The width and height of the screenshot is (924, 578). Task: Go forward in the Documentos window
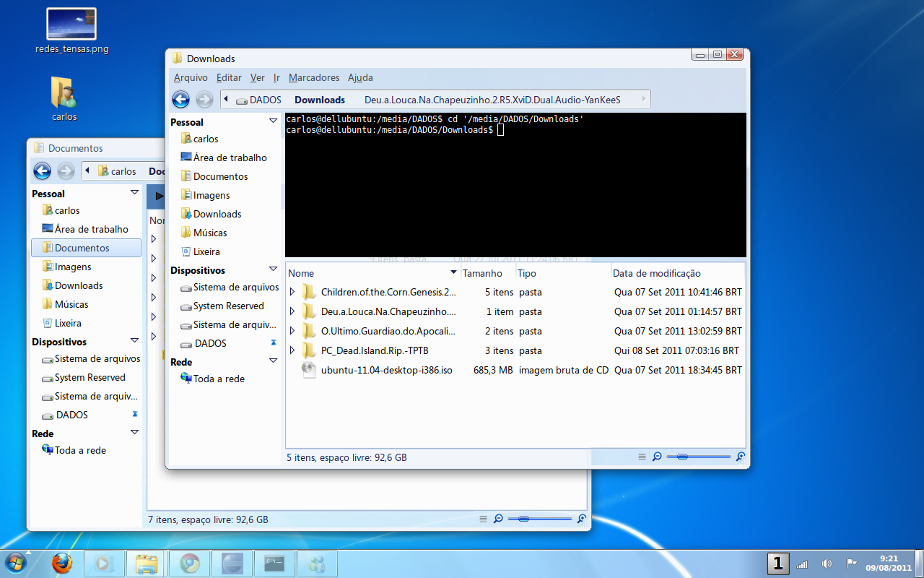coord(66,171)
